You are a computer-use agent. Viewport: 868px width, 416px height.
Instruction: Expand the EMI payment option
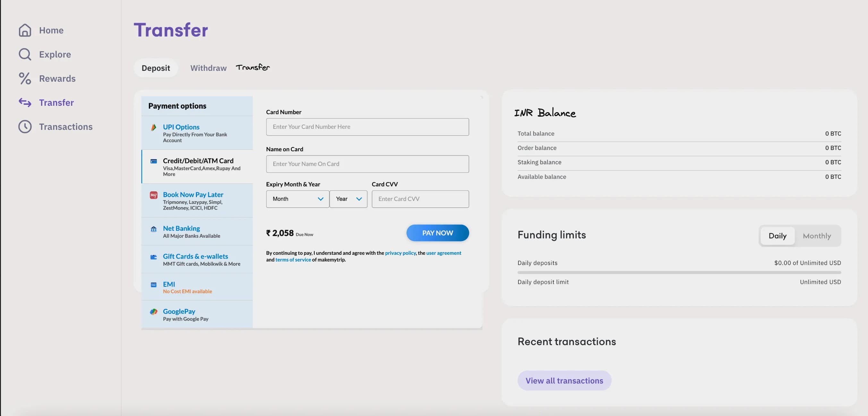click(x=197, y=287)
